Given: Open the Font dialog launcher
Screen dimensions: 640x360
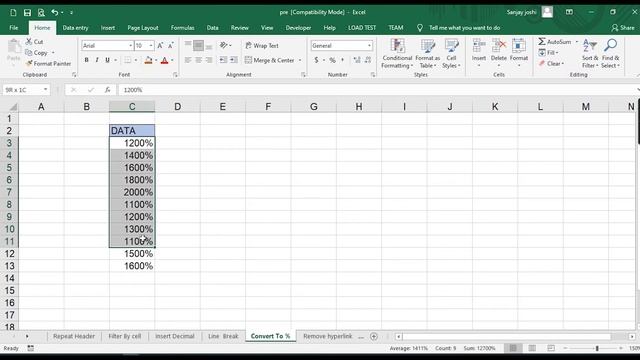Looking at the screenshot, I should tap(175, 75).
